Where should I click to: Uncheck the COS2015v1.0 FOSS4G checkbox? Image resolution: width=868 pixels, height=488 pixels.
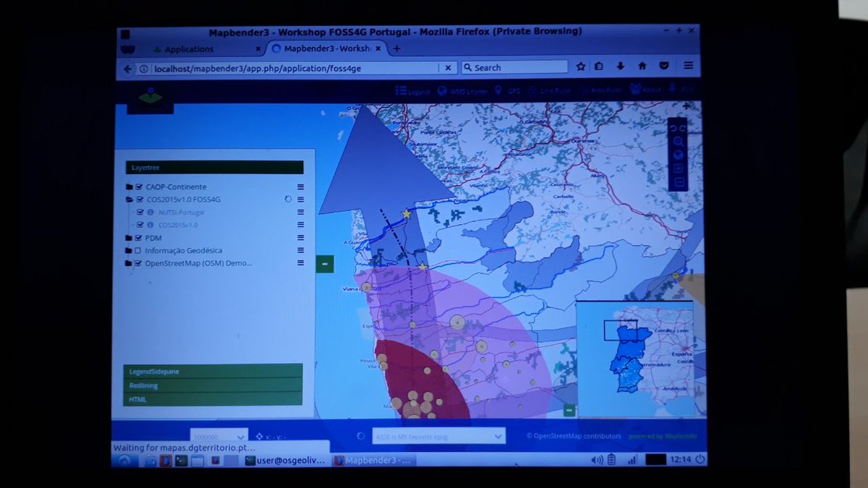(x=140, y=200)
